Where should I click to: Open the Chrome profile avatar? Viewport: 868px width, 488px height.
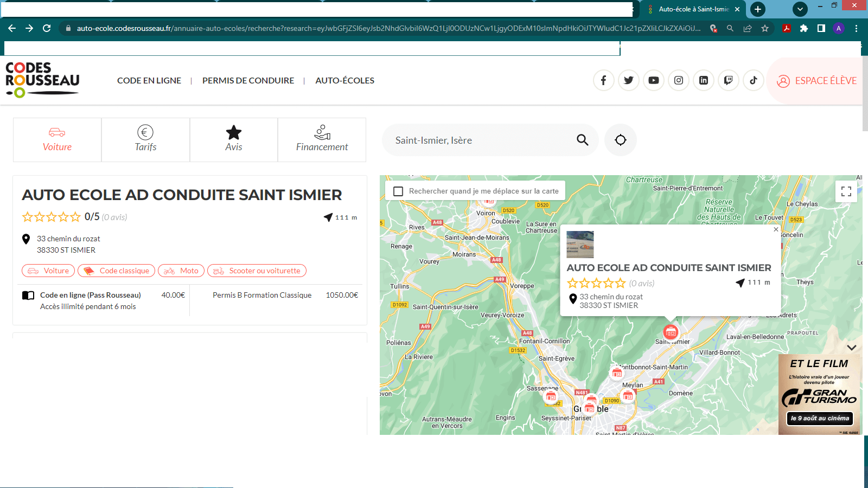pyautogui.click(x=839, y=28)
